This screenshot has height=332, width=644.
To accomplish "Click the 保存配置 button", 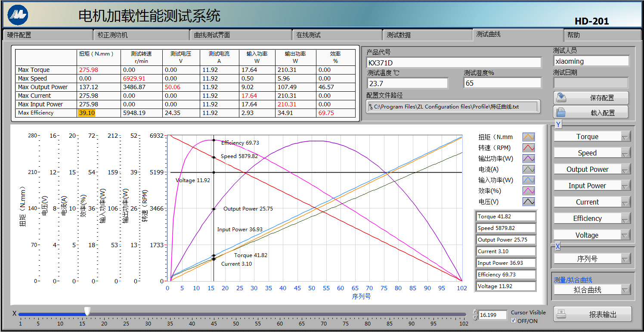I will point(591,98).
